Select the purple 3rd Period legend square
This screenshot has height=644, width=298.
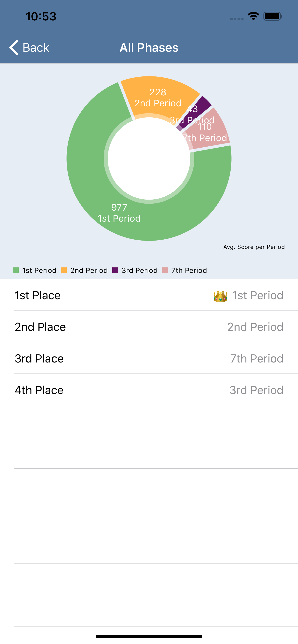point(115,270)
